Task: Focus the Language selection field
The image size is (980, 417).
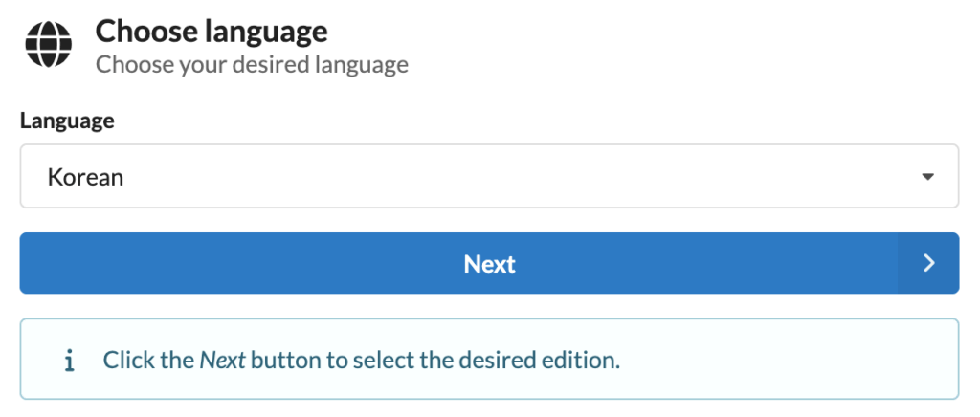Action: (x=489, y=176)
